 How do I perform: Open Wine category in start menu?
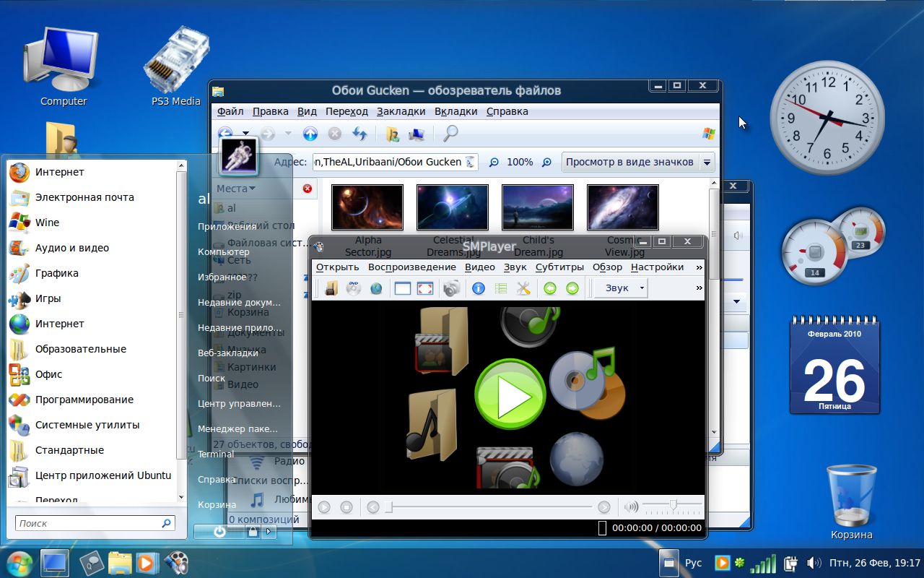tap(92, 223)
